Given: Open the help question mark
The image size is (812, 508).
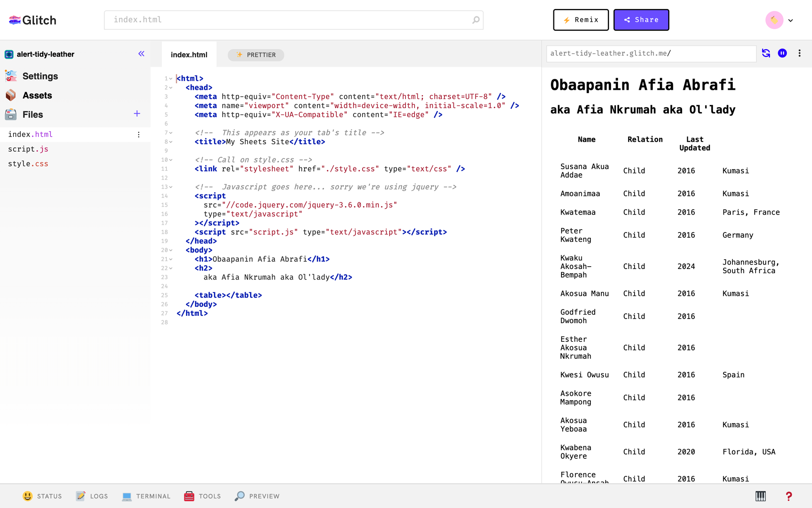Looking at the screenshot, I should pos(788,496).
